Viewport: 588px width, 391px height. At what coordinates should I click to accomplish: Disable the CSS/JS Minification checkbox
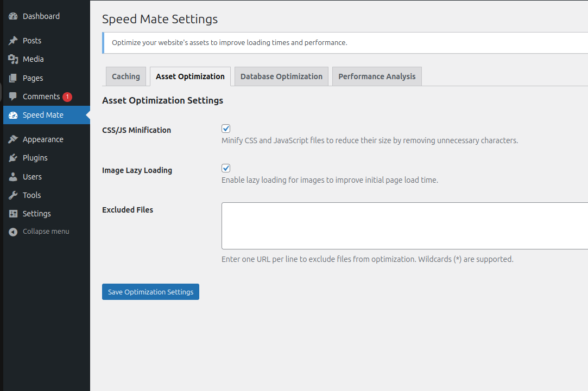coord(226,129)
